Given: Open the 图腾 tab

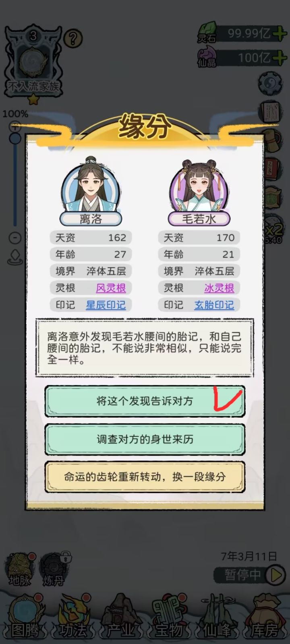Looking at the screenshot, I should (x=25, y=619).
